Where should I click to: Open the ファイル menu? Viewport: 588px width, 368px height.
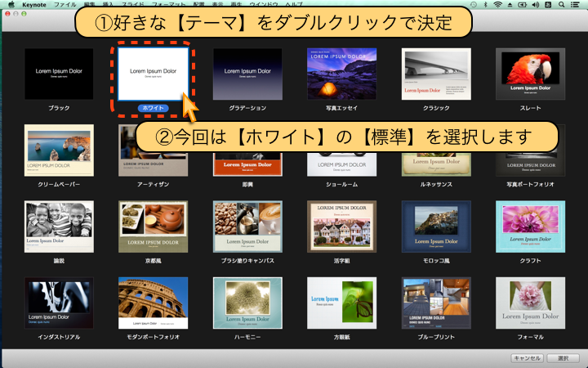[65, 5]
